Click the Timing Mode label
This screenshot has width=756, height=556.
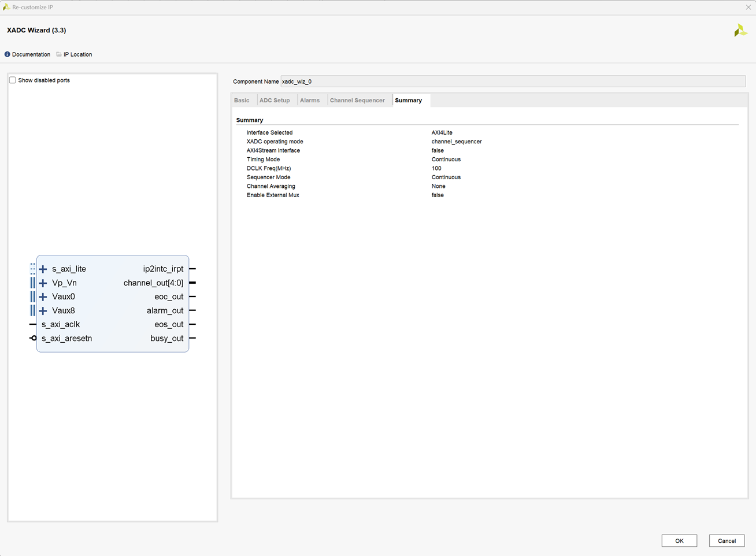pos(263,160)
